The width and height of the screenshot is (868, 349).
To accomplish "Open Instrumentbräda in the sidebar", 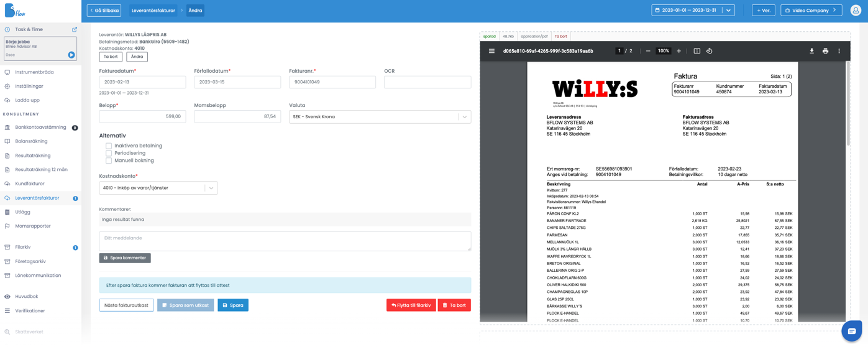I will [x=34, y=72].
